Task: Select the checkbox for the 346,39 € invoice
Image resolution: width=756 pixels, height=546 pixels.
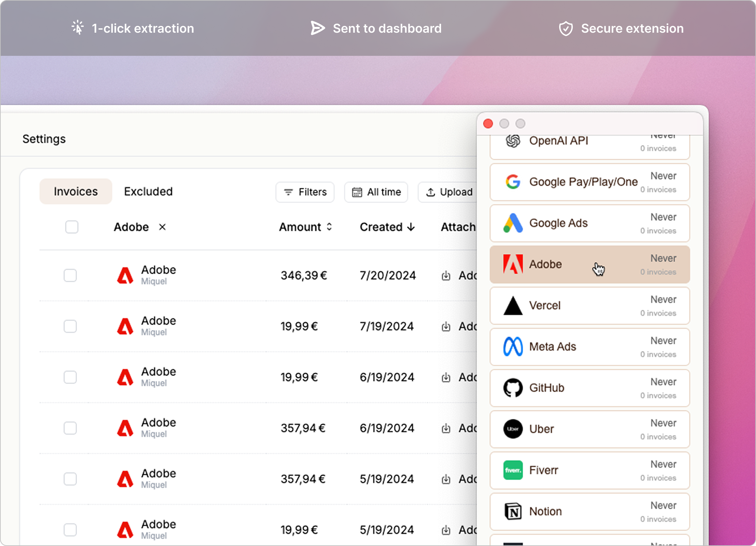Action: 70,276
